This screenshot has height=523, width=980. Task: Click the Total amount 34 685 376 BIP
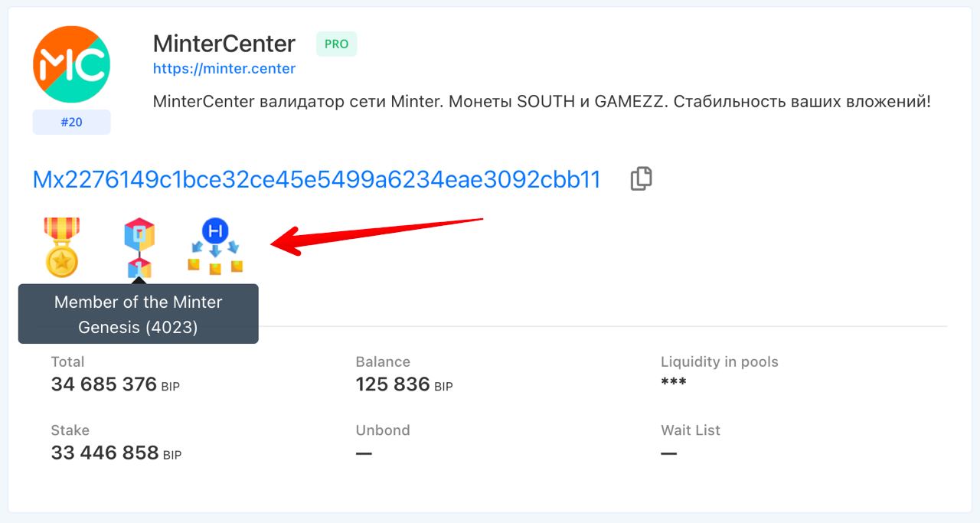pyautogui.click(x=116, y=384)
